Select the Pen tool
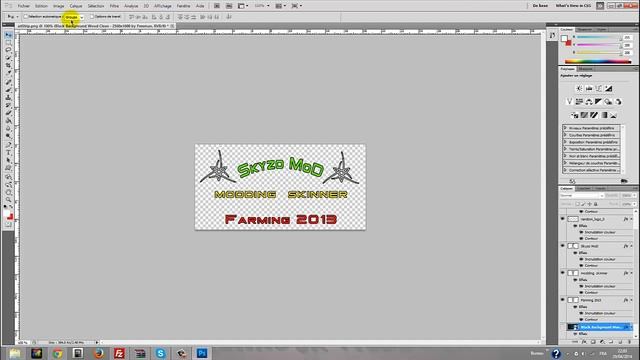Screen dimensions: 640x360 (8, 145)
